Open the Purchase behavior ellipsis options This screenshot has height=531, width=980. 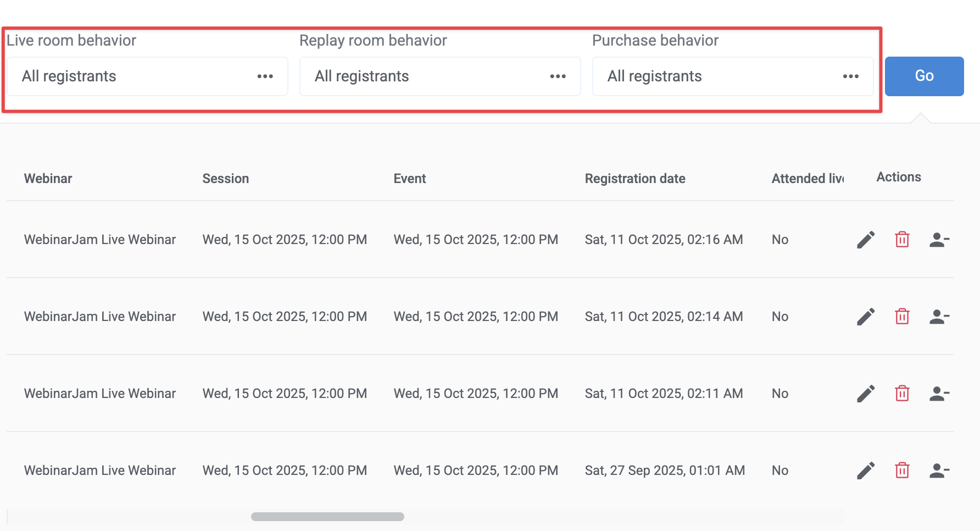[x=851, y=76]
